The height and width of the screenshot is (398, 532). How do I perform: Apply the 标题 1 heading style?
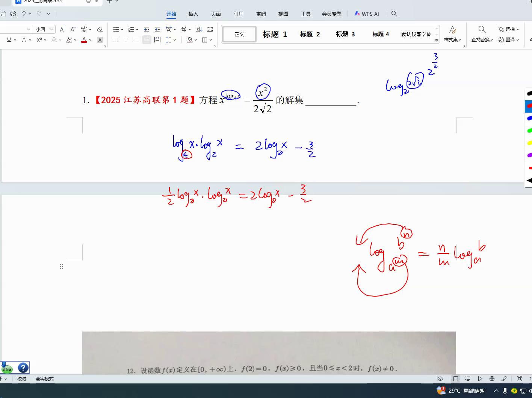(x=275, y=34)
